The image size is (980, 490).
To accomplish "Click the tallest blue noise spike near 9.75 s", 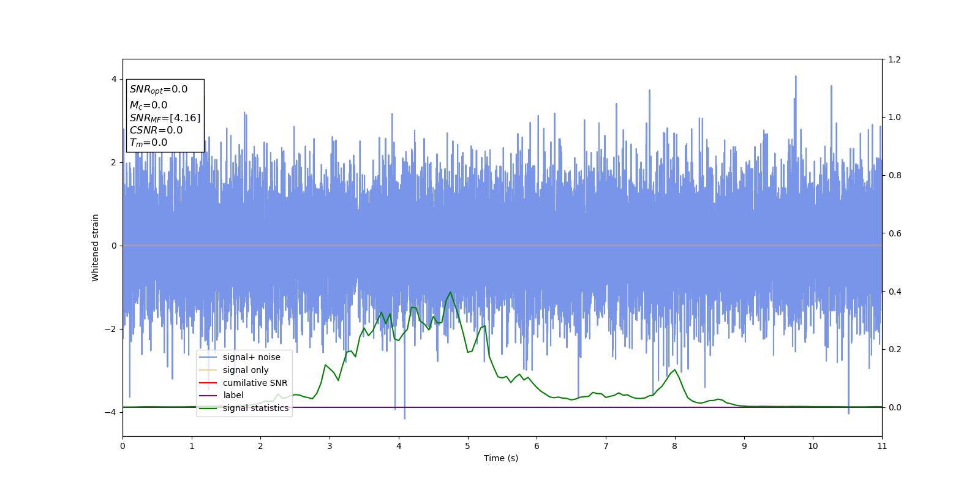I will pyautogui.click(x=796, y=77).
